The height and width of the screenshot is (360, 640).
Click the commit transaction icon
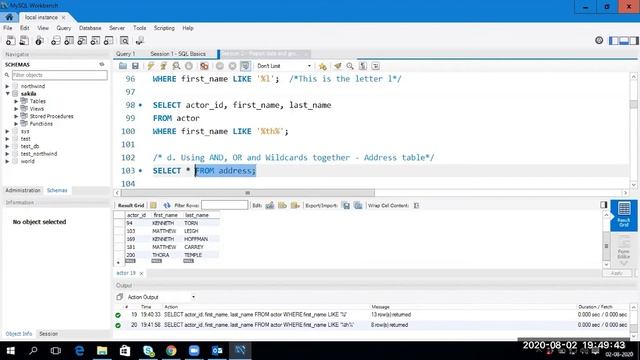coord(220,66)
